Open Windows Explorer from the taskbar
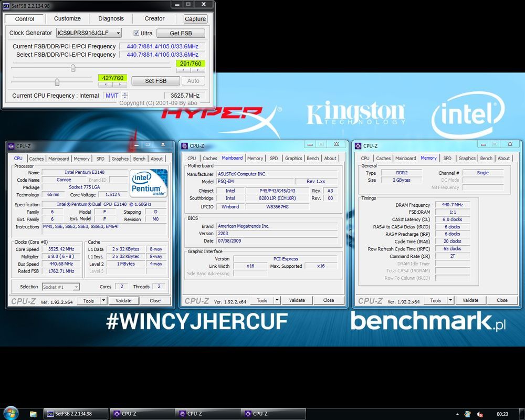Screen dimensions: 525x420 pos(33,414)
